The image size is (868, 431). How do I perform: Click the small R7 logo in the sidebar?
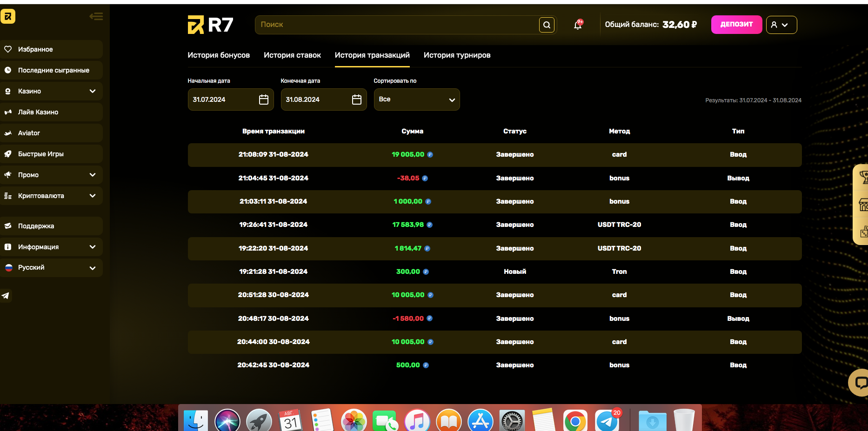pos(8,16)
